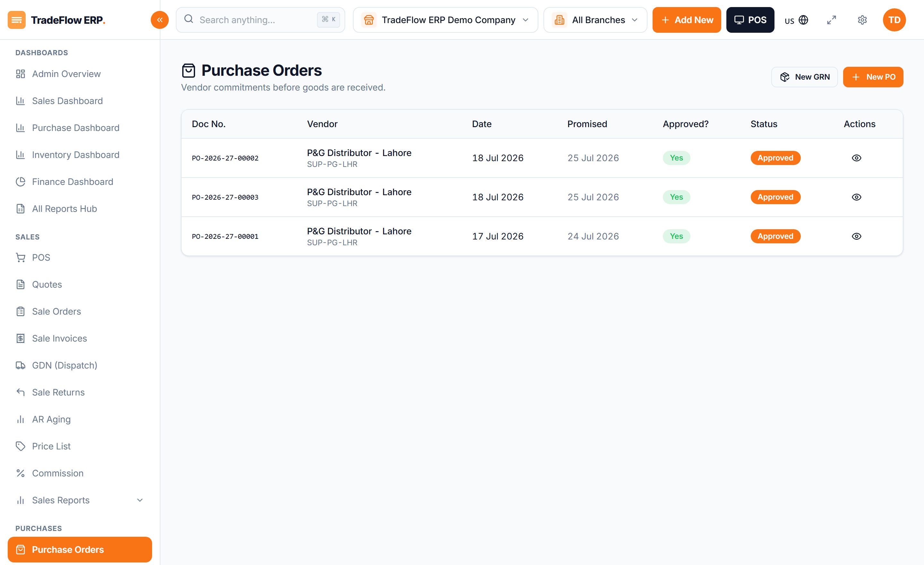Screen dimensions: 924x565
Task: Collapse the sidebar with the double-chevron button
Action: click(159, 20)
